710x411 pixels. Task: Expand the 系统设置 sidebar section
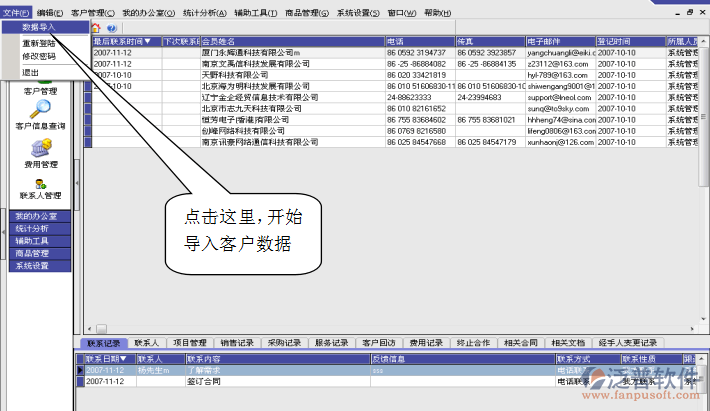click(40, 266)
